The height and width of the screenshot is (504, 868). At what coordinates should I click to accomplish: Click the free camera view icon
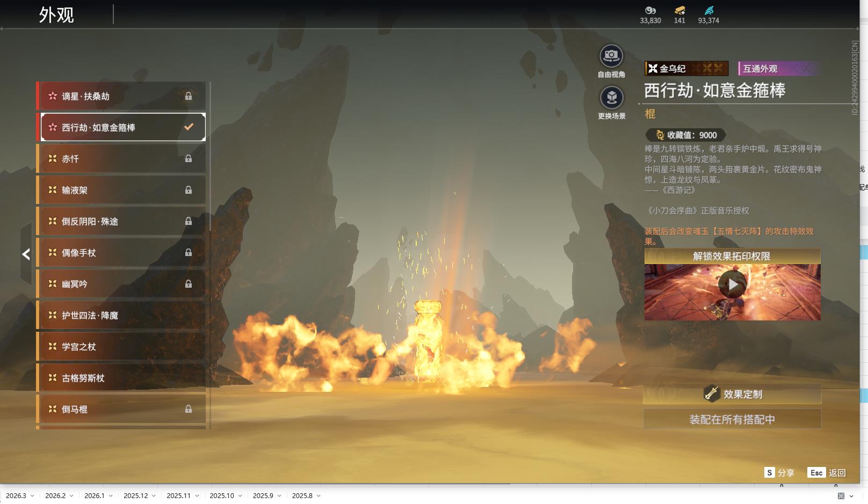[x=611, y=56]
